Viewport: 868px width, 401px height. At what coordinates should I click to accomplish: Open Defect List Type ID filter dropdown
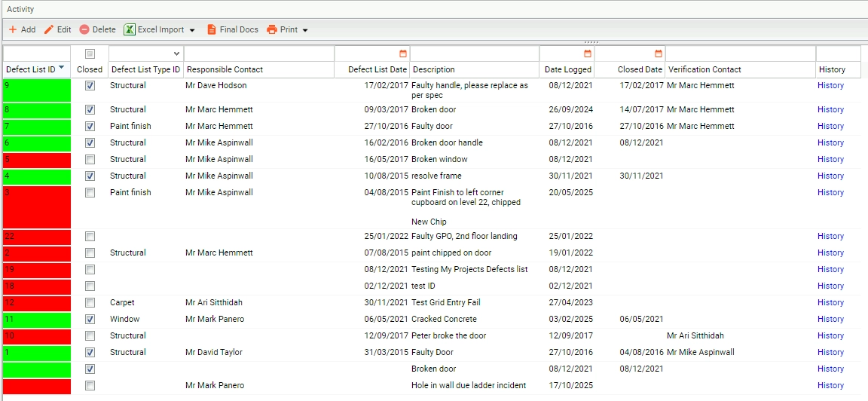point(176,54)
